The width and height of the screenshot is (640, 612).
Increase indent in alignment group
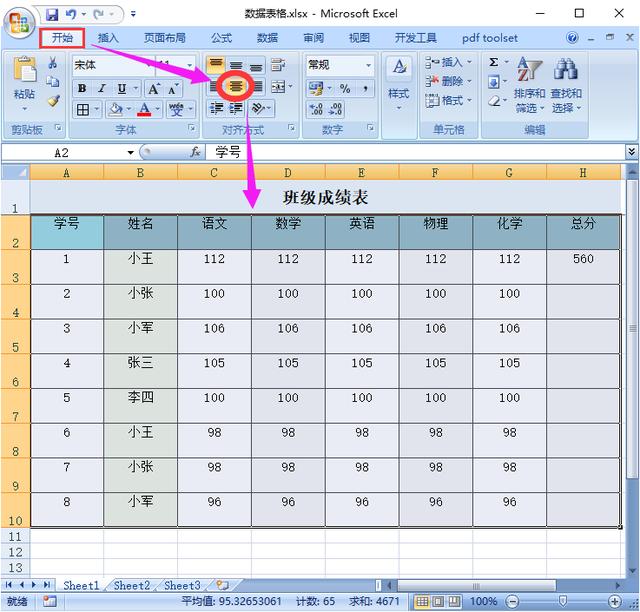point(236,108)
